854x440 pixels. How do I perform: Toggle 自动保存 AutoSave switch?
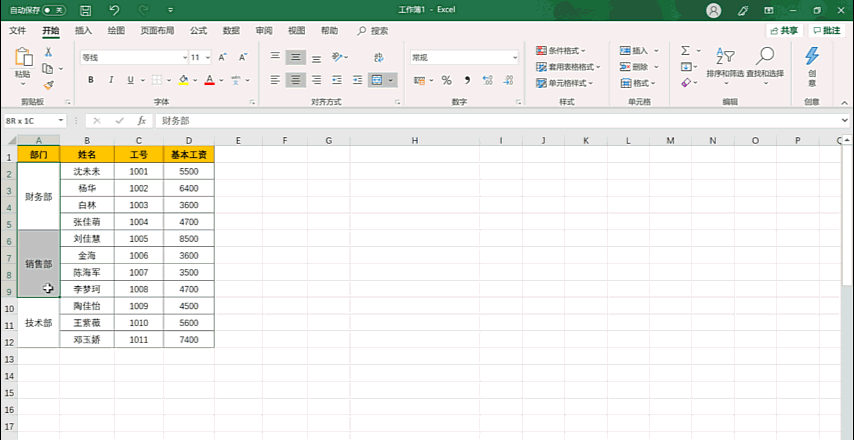(x=54, y=10)
